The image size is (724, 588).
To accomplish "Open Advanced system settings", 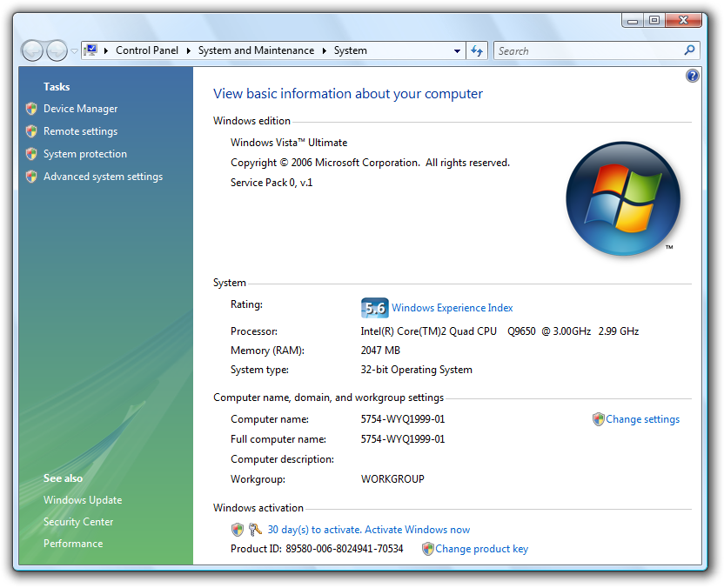I will pyautogui.click(x=103, y=177).
